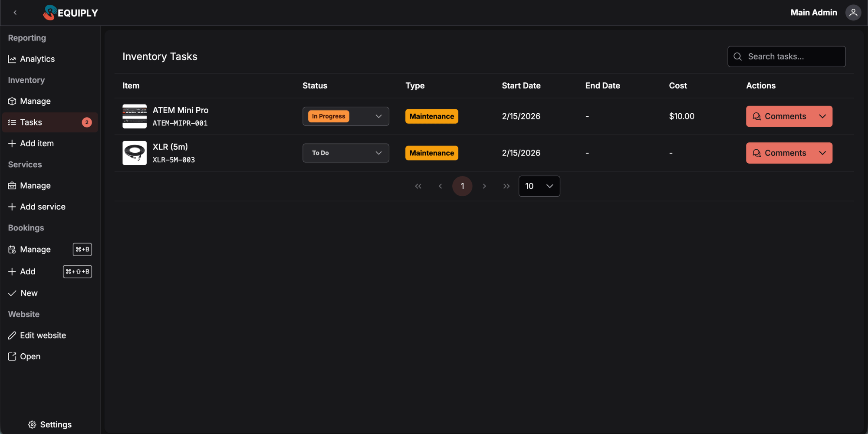
Task: Click the search tasks input field
Action: click(786, 56)
